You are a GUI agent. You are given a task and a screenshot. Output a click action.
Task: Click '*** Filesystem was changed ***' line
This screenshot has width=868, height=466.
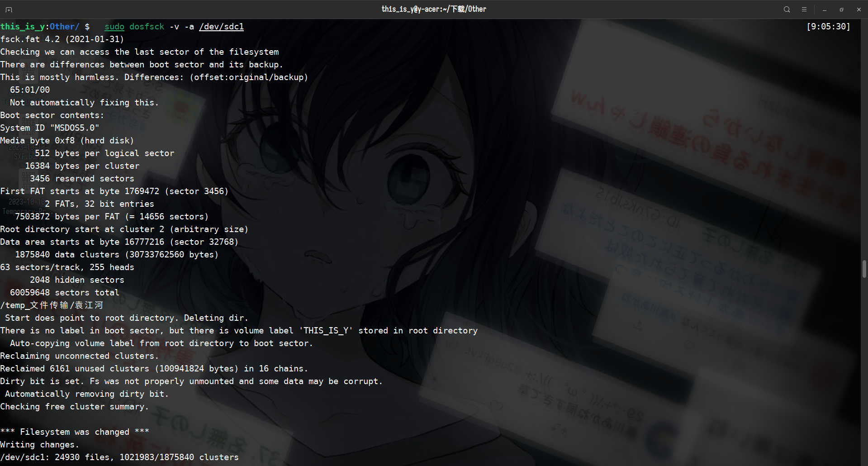point(75,432)
